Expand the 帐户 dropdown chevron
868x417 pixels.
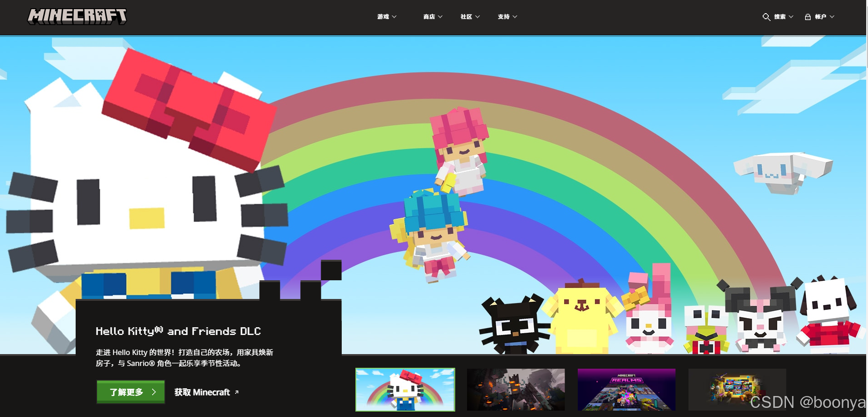pyautogui.click(x=832, y=17)
